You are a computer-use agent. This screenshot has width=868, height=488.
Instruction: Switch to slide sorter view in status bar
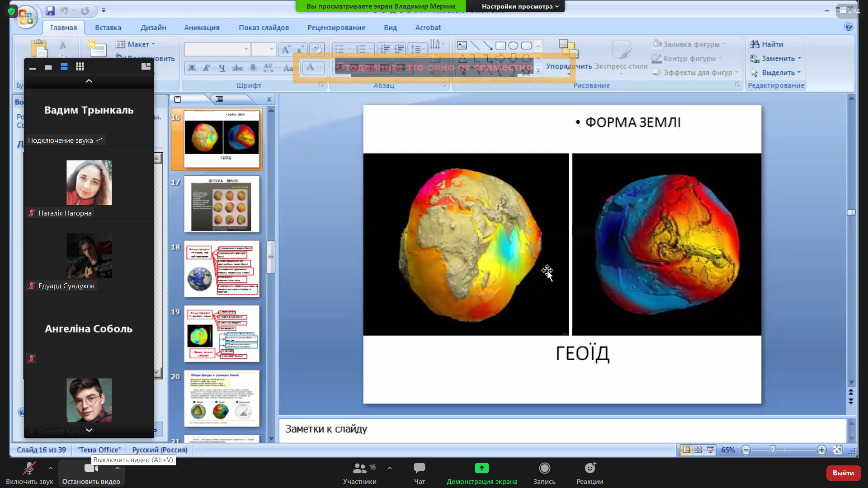coord(698,450)
